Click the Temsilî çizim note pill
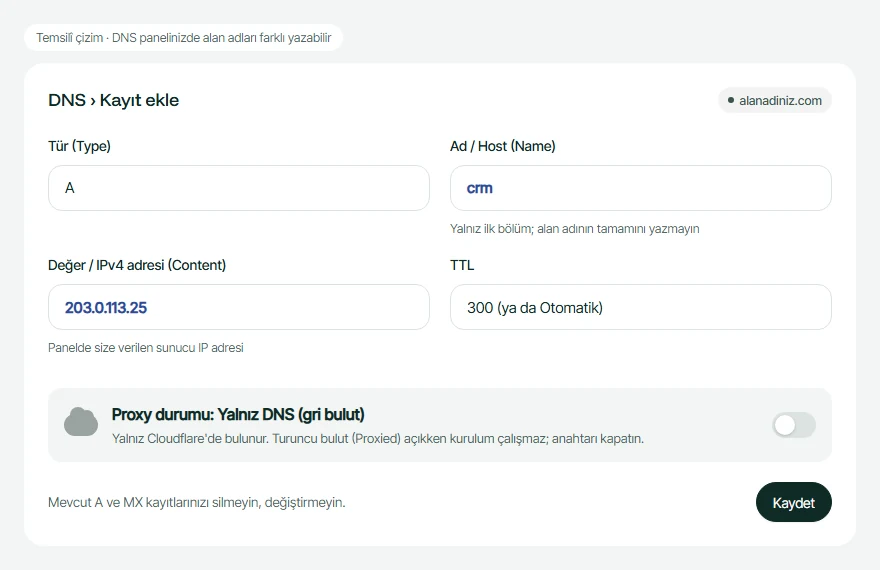The image size is (880, 570). pos(184,38)
